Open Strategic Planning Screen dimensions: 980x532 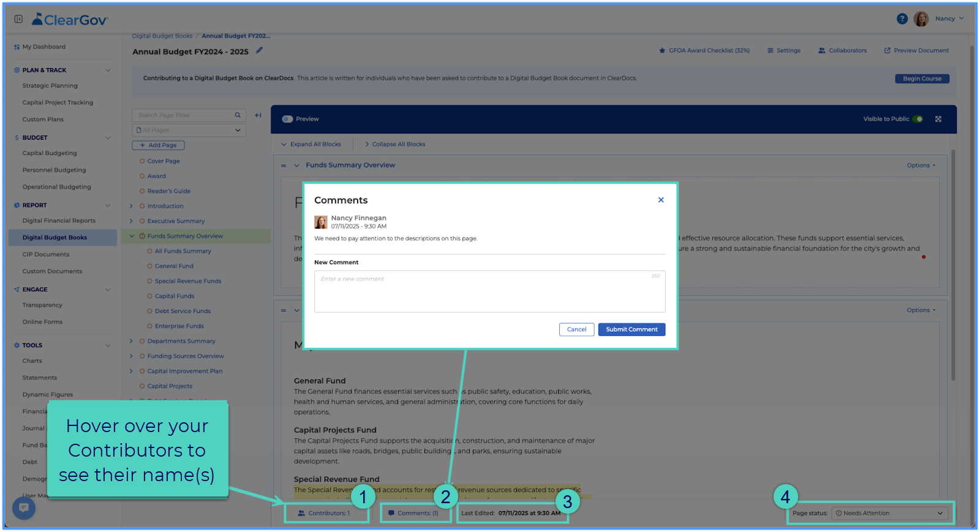(x=50, y=86)
